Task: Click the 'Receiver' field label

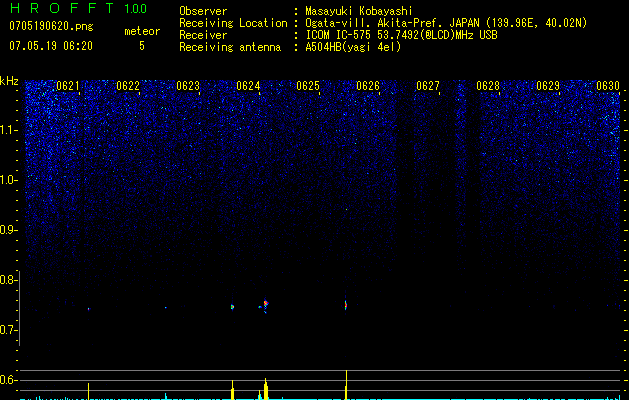Action: (x=203, y=35)
